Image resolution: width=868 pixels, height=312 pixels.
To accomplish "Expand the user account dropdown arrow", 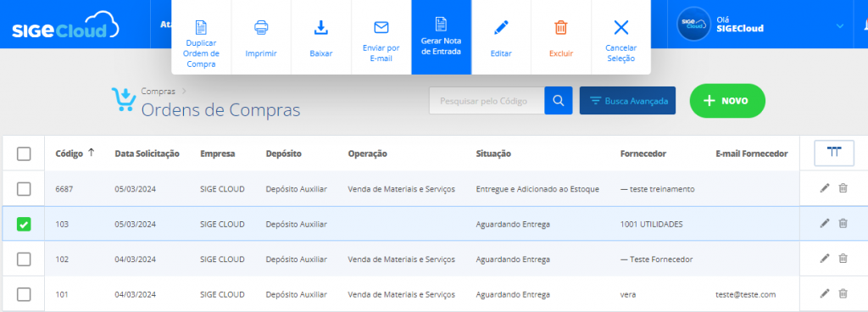I will tap(840, 26).
